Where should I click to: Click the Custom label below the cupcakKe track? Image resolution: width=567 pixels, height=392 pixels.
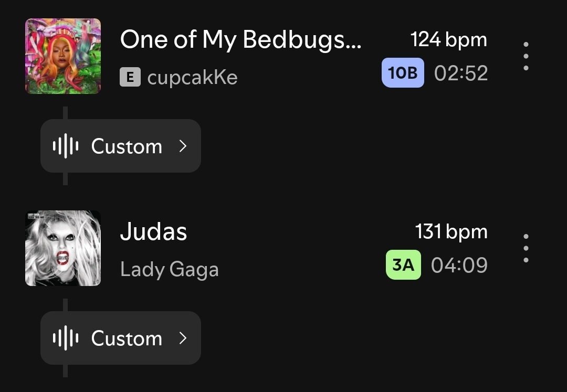tap(127, 146)
